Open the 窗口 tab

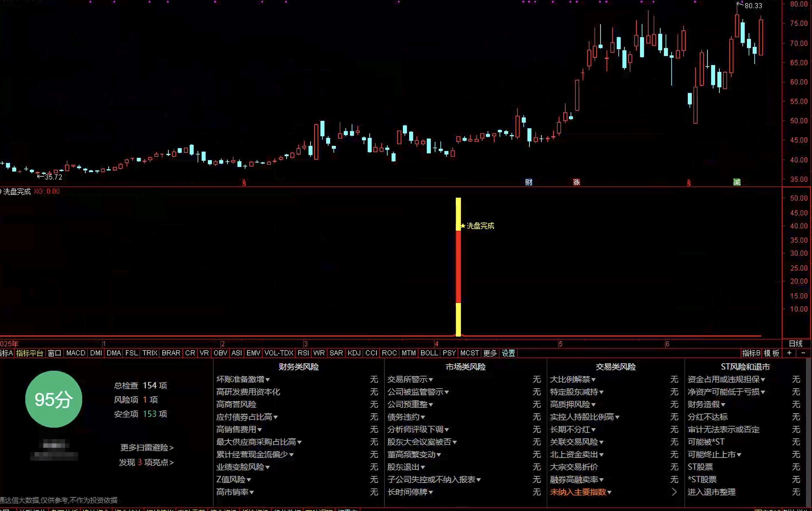tap(55, 353)
